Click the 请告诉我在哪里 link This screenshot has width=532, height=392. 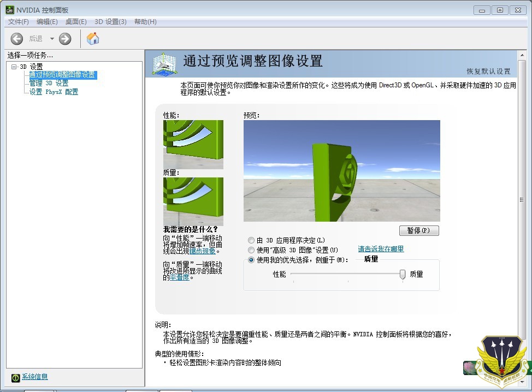[381, 249]
